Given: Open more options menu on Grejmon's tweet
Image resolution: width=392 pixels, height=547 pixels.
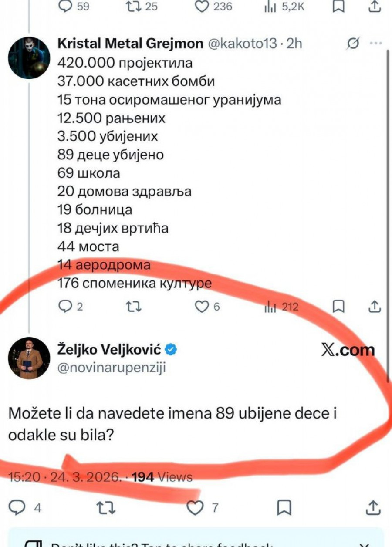Looking at the screenshot, I should point(375,44).
